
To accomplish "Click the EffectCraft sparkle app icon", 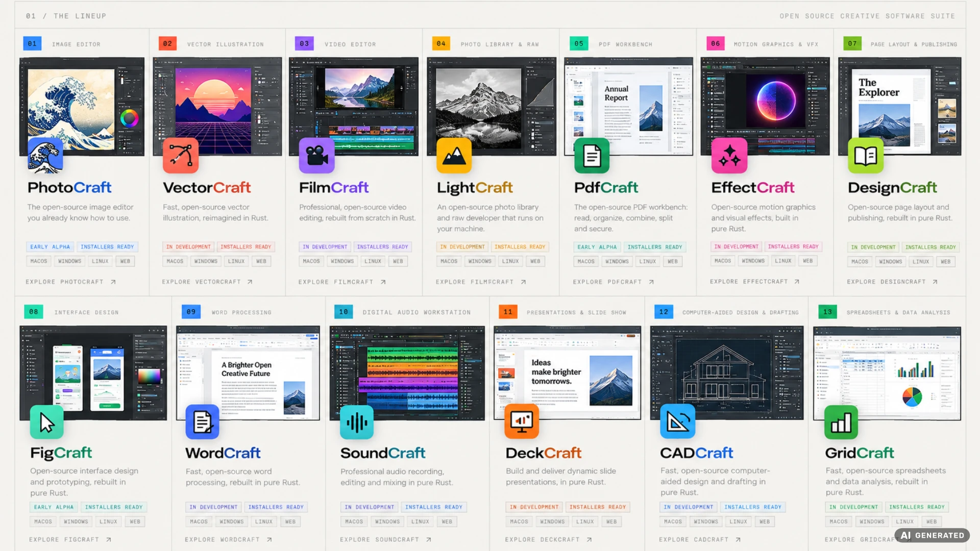I will (729, 156).
